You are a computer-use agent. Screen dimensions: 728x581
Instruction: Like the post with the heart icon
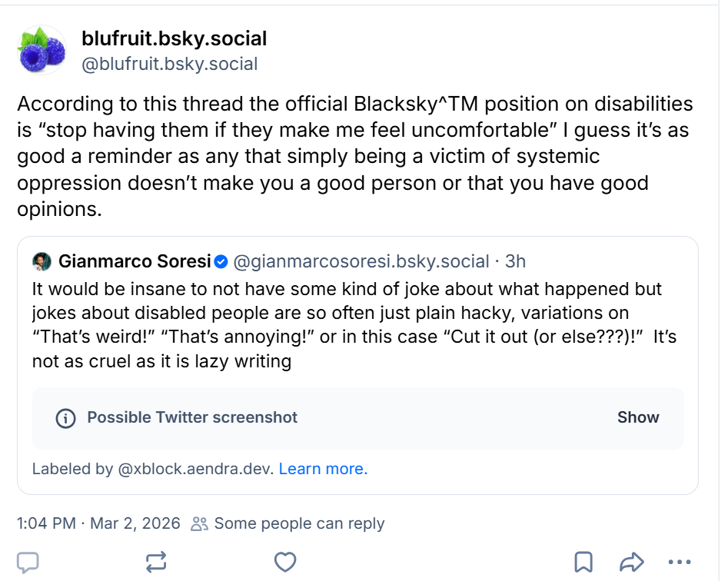[x=285, y=563]
